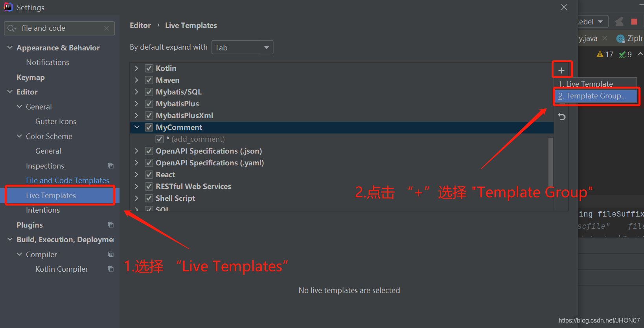Viewport: 644px width, 328px height.
Task: Expand the Mybatis/SQL template group
Action: pyautogui.click(x=136, y=92)
